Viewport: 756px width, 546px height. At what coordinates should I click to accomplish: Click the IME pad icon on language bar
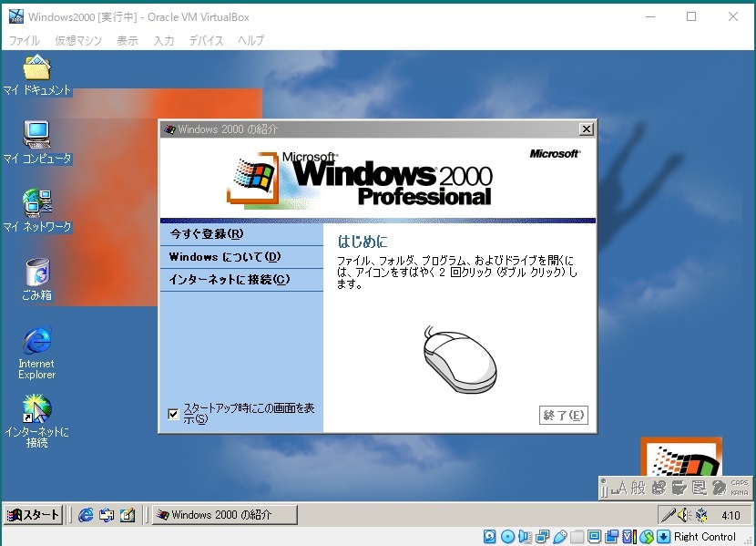point(659,488)
